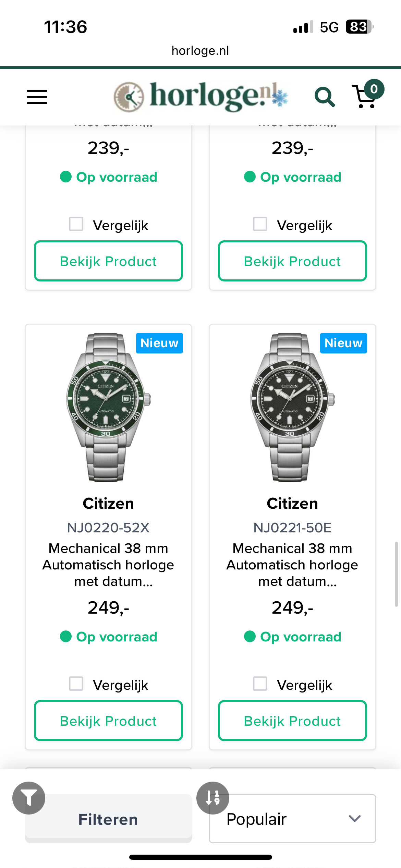This screenshot has height=868, width=401.
Task: Open the Populair sort dropdown
Action: coord(292,819)
